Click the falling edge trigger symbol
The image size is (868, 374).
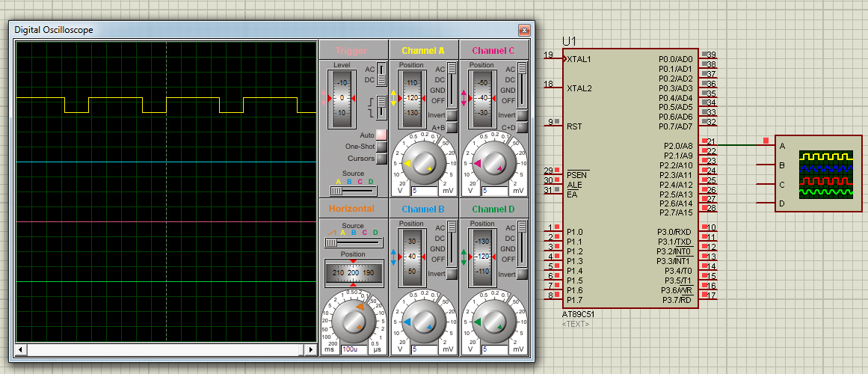point(371,114)
